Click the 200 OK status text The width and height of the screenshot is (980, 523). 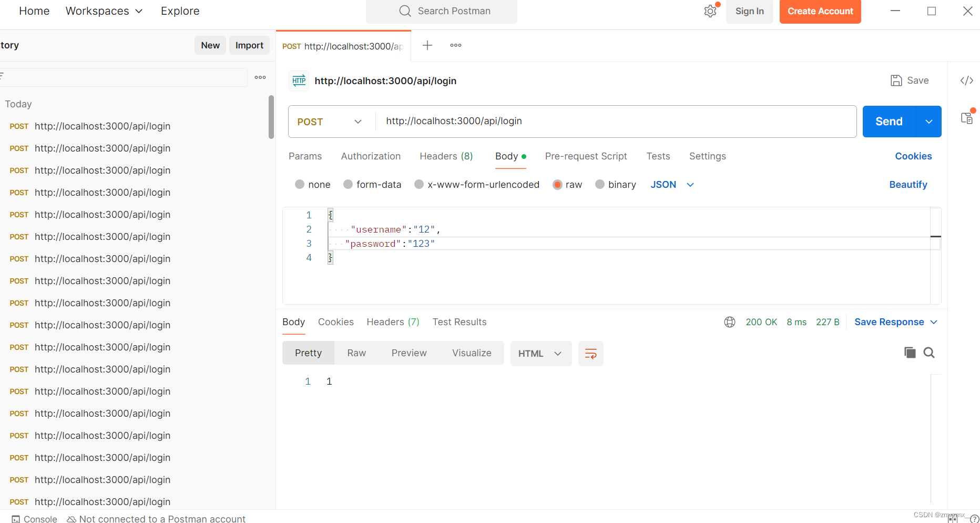pos(761,322)
